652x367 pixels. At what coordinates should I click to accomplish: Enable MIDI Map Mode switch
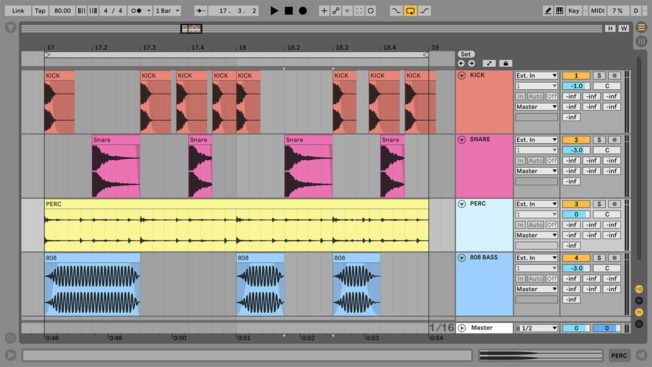click(598, 11)
